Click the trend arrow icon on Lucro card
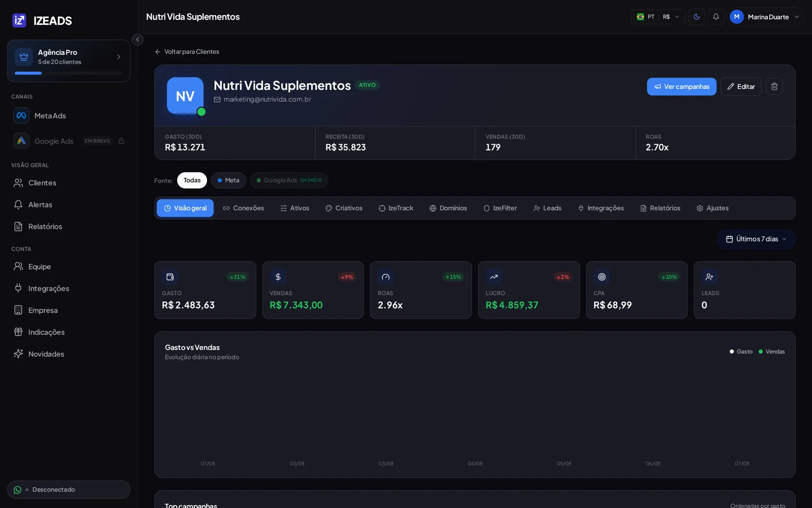 pos(494,277)
